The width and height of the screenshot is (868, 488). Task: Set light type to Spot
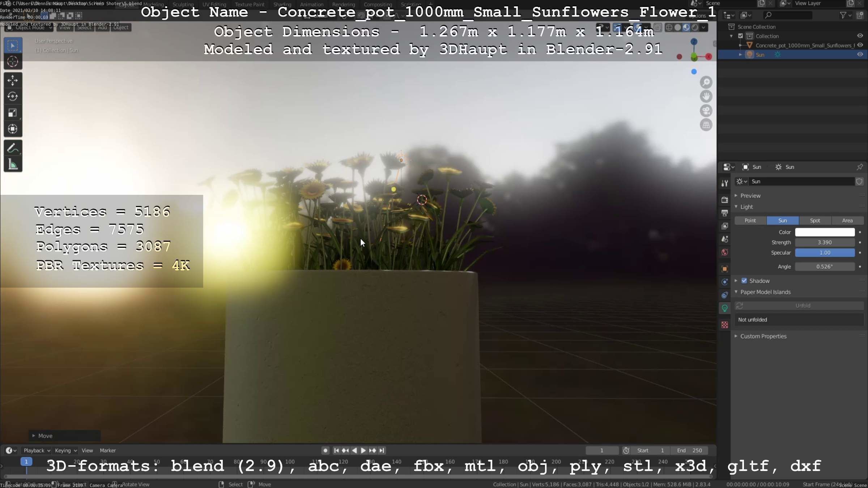[x=815, y=221]
